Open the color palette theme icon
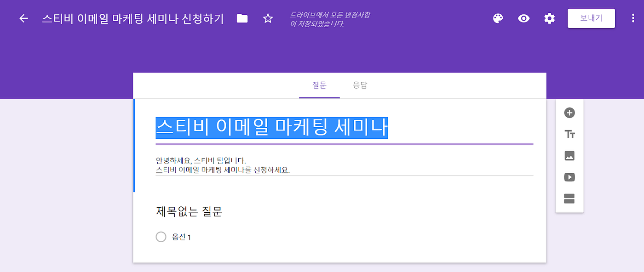 [x=498, y=18]
